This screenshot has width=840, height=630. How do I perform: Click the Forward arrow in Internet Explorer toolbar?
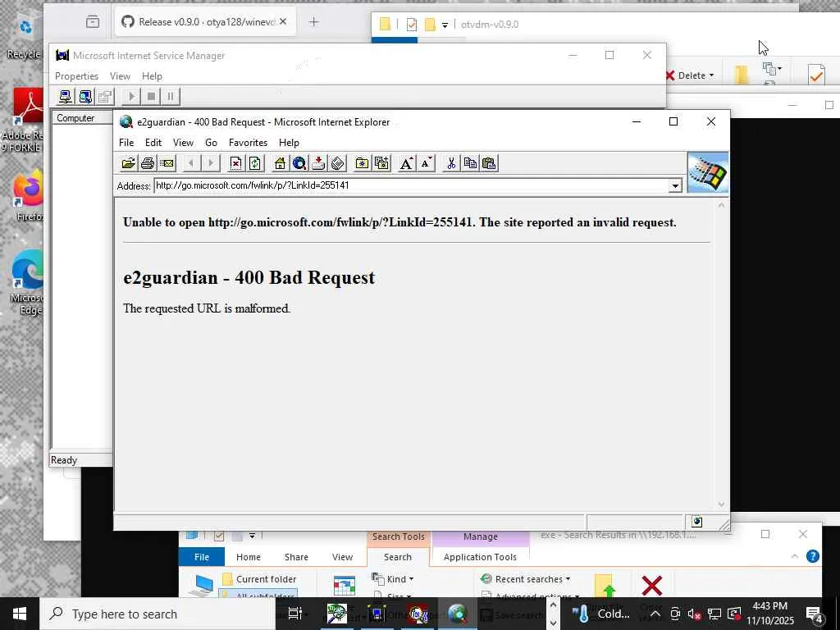tap(211, 163)
